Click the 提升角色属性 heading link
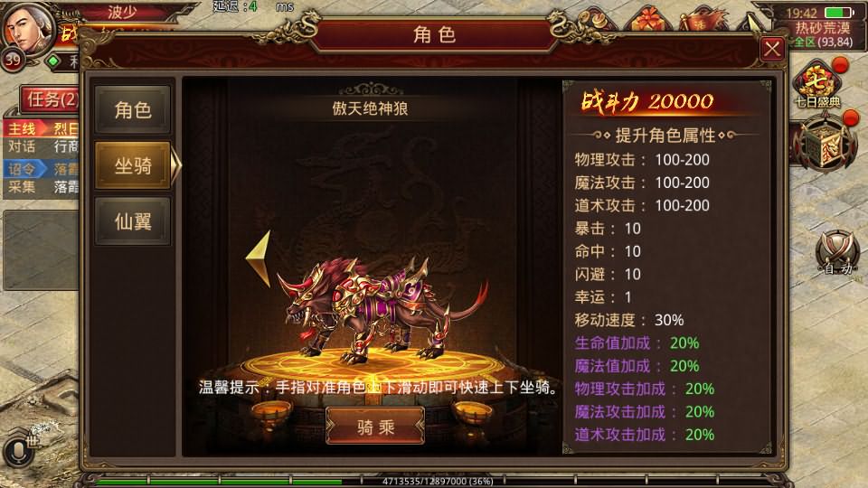The width and height of the screenshot is (868, 488). 665,135
